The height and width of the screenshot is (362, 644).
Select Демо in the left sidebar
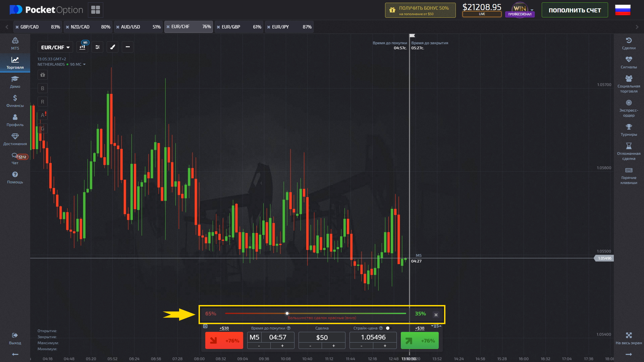pos(15,81)
